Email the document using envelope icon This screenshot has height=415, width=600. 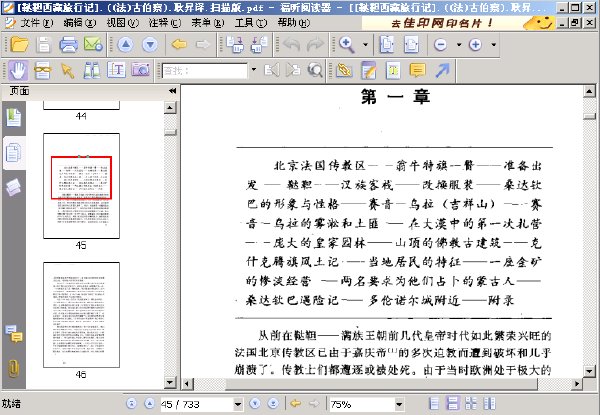(x=93, y=44)
